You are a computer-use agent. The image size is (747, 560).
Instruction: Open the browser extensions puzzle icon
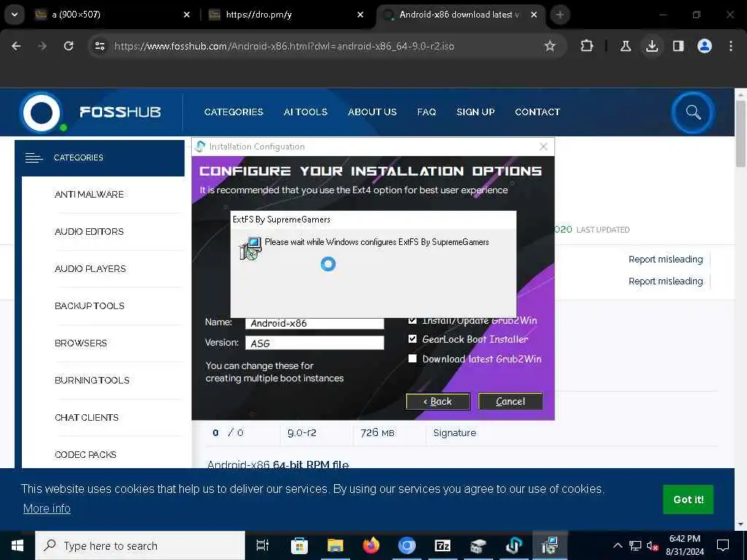[x=587, y=46]
